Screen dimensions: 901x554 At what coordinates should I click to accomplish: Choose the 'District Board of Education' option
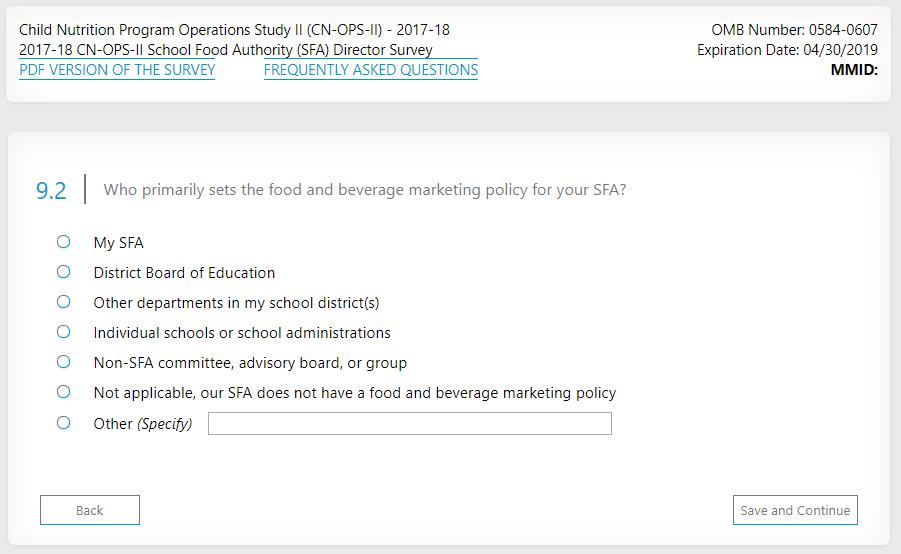64,272
